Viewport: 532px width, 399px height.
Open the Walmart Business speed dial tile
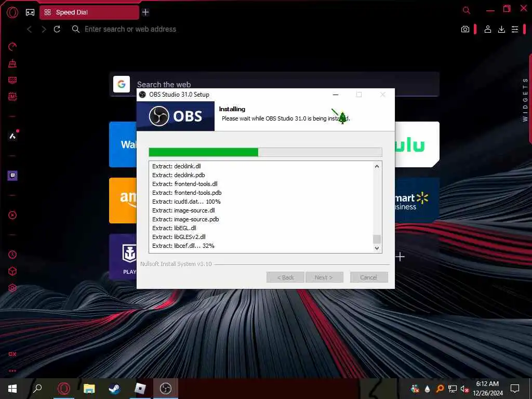pyautogui.click(x=417, y=201)
